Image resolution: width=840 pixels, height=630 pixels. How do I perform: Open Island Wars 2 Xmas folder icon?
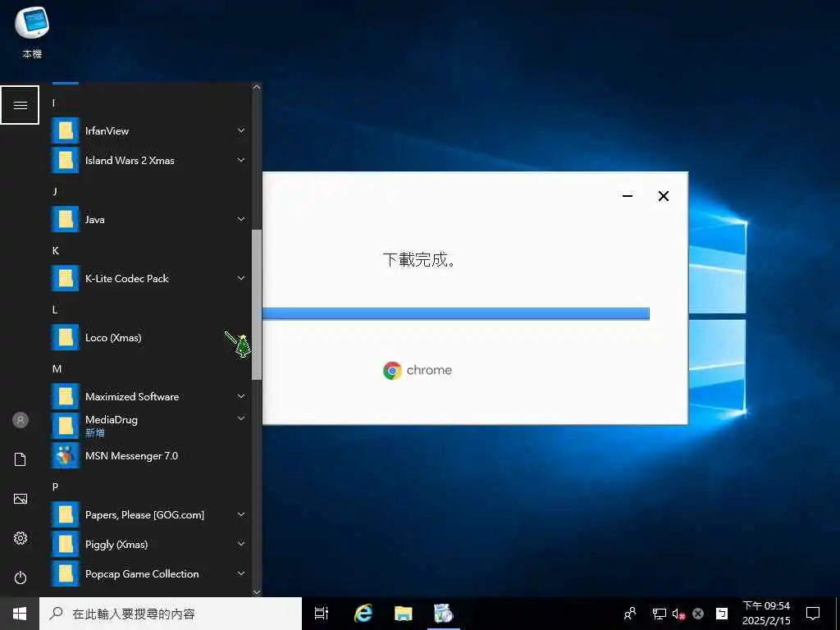tap(66, 160)
